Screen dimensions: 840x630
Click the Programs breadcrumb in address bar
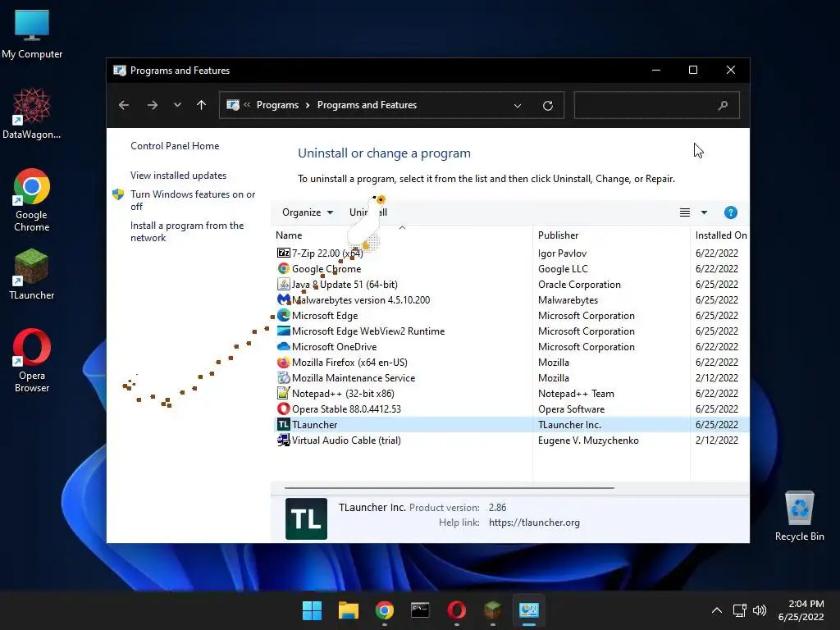[x=277, y=105]
